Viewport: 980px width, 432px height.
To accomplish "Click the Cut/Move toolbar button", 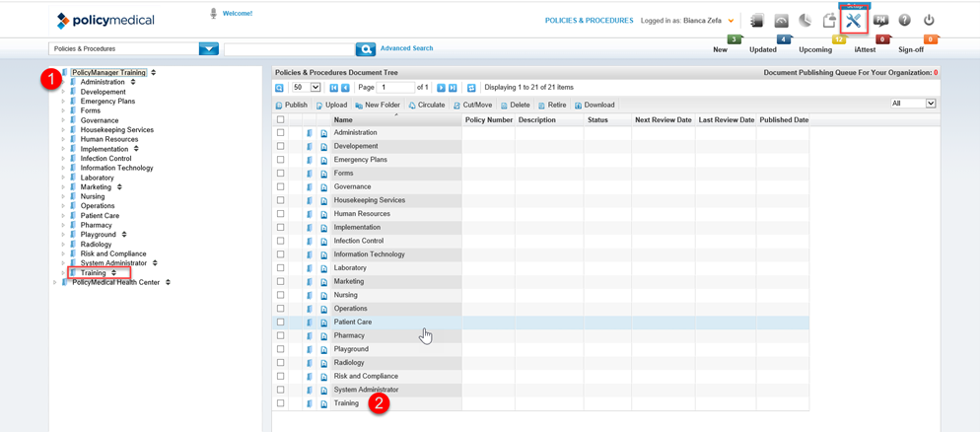I will click(x=472, y=105).
